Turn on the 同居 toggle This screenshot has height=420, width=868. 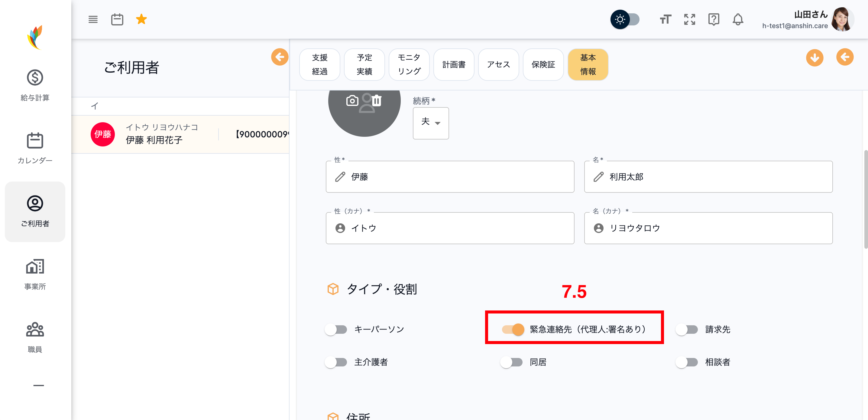pyautogui.click(x=511, y=362)
